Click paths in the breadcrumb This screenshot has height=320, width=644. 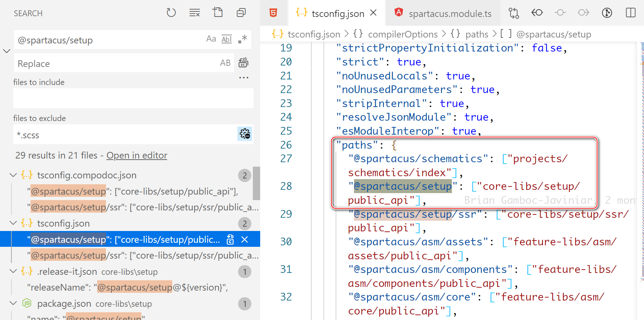477,34
